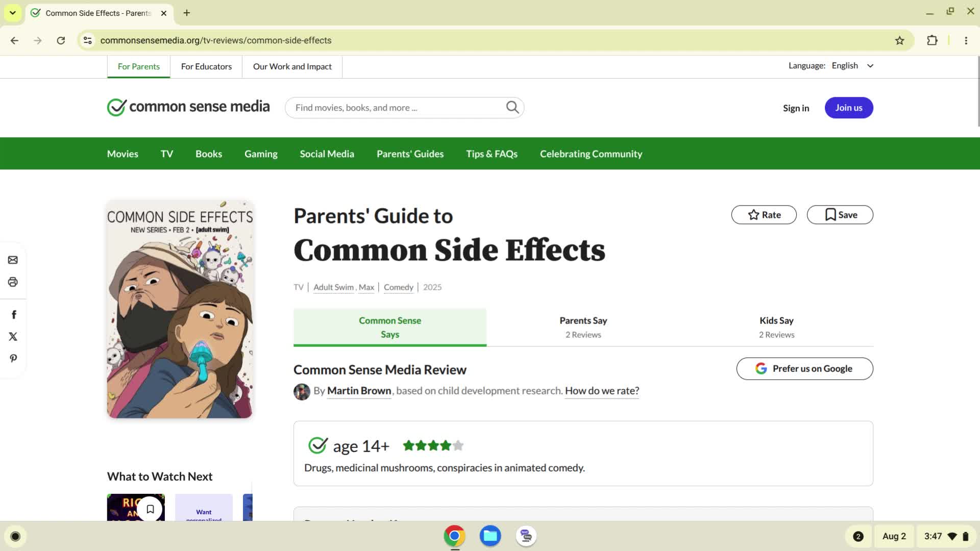Open the tab search dropdown arrow
This screenshot has width=980, height=551.
click(12, 13)
